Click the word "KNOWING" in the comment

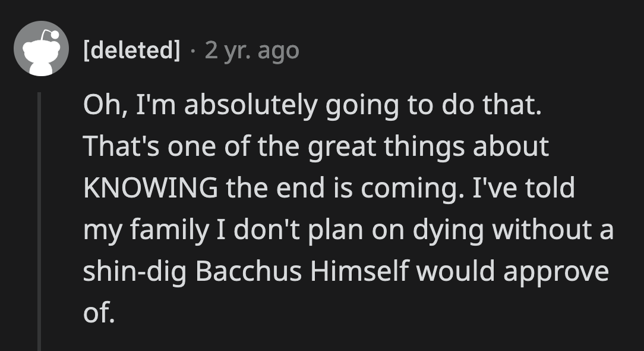coord(150,188)
